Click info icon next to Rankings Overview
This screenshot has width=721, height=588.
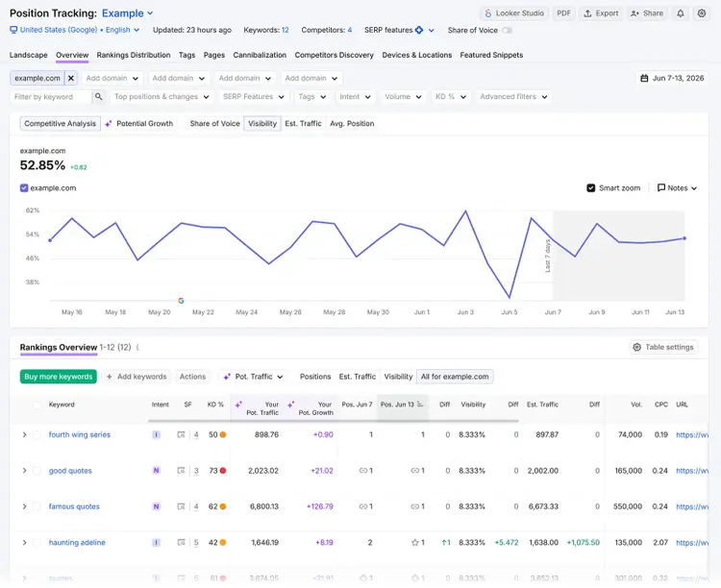tap(137, 348)
